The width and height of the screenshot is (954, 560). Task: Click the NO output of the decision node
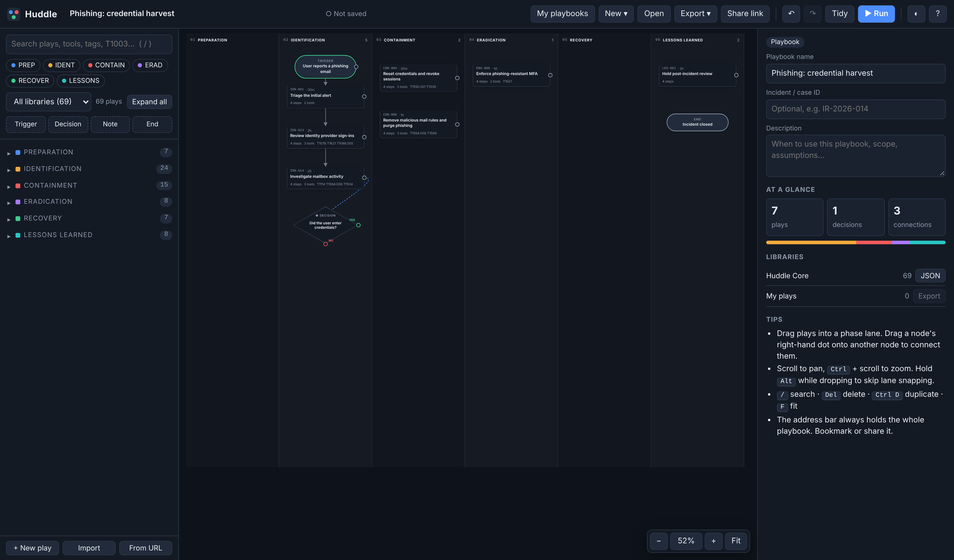click(326, 244)
